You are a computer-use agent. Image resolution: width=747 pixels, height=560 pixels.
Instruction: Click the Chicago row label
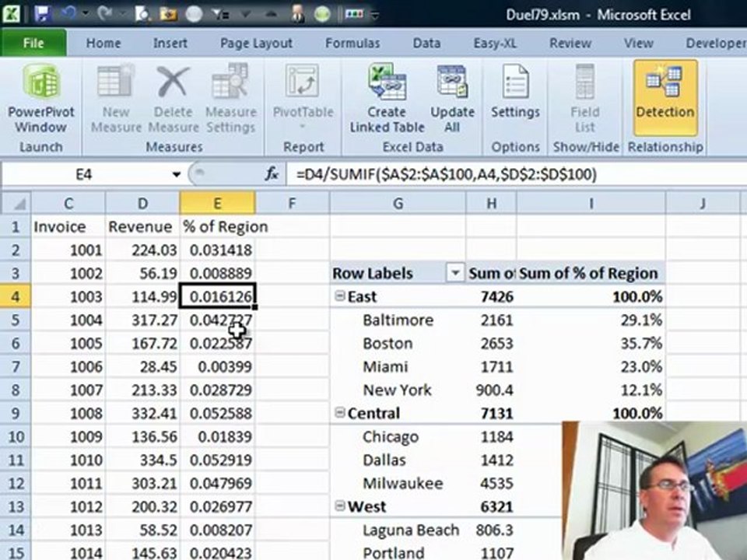(x=390, y=436)
